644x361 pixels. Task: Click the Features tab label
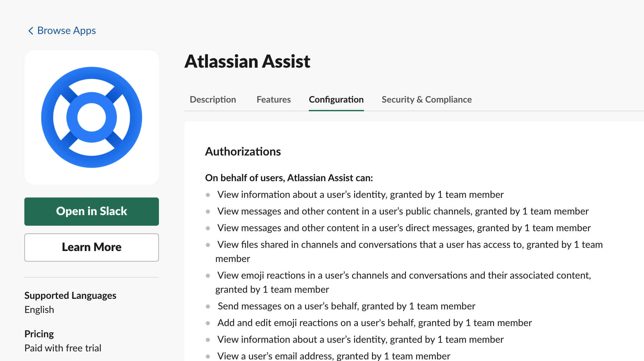(x=272, y=99)
